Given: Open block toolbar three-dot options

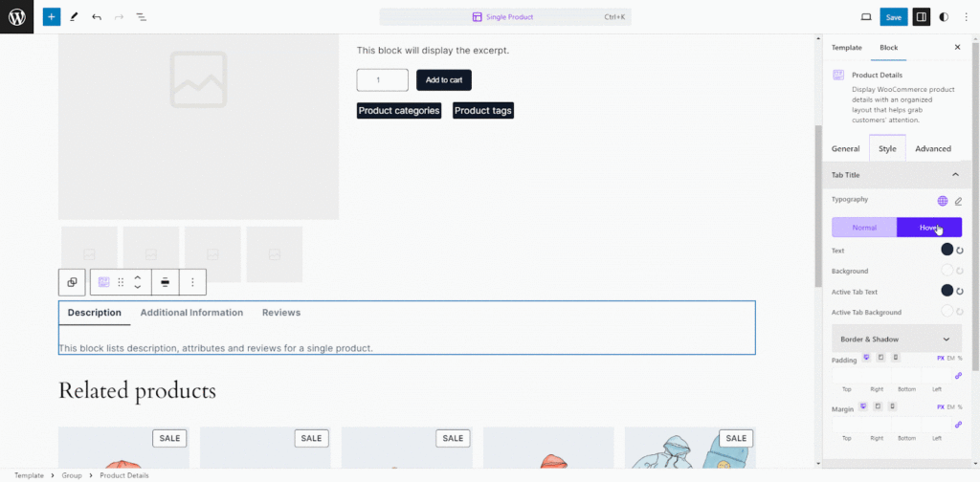Looking at the screenshot, I should pyautogui.click(x=192, y=282).
